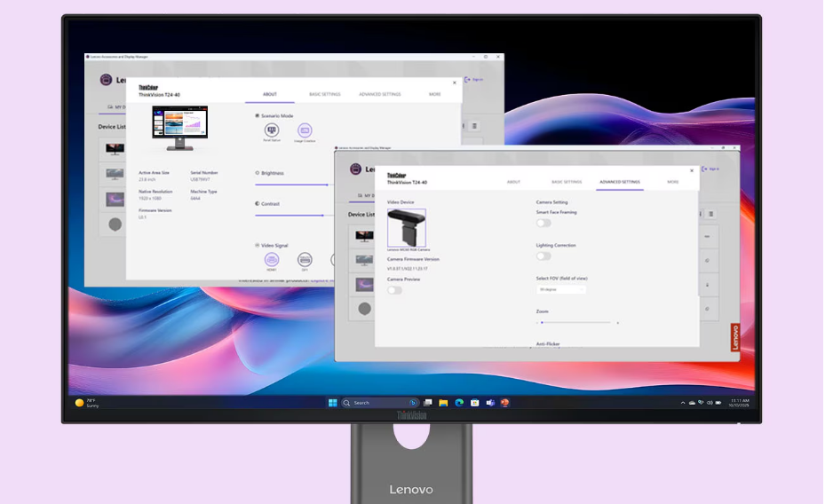This screenshot has width=825, height=504.
Task: Toggle the Smart Face Framing switch
Action: pos(543,223)
